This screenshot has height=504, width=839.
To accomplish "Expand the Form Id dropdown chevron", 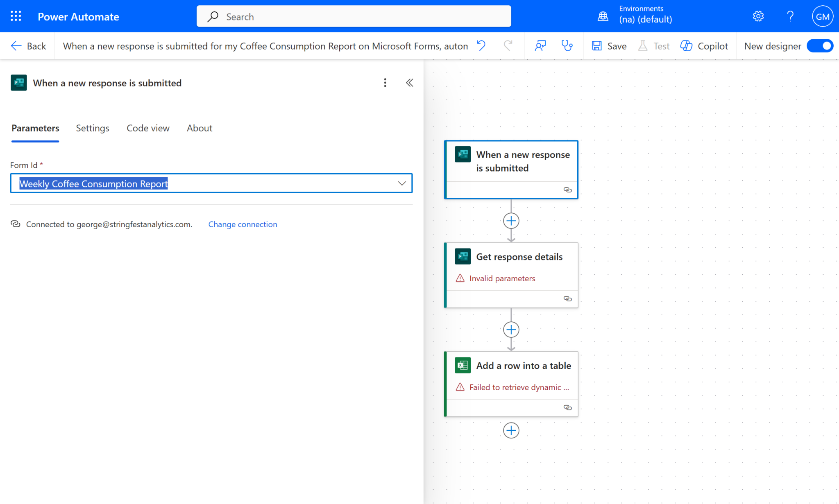I will (x=402, y=183).
